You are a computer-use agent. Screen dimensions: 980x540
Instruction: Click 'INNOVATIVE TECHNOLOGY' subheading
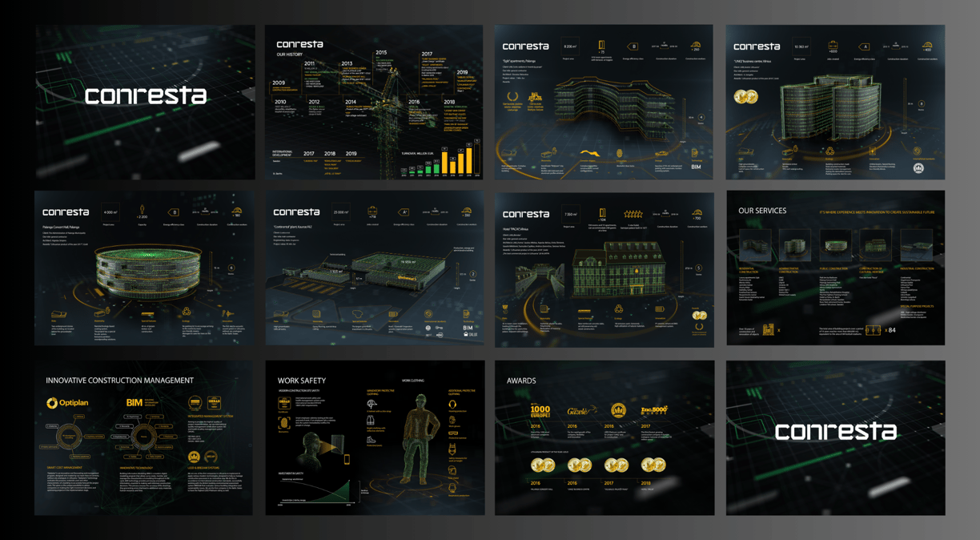(x=138, y=468)
